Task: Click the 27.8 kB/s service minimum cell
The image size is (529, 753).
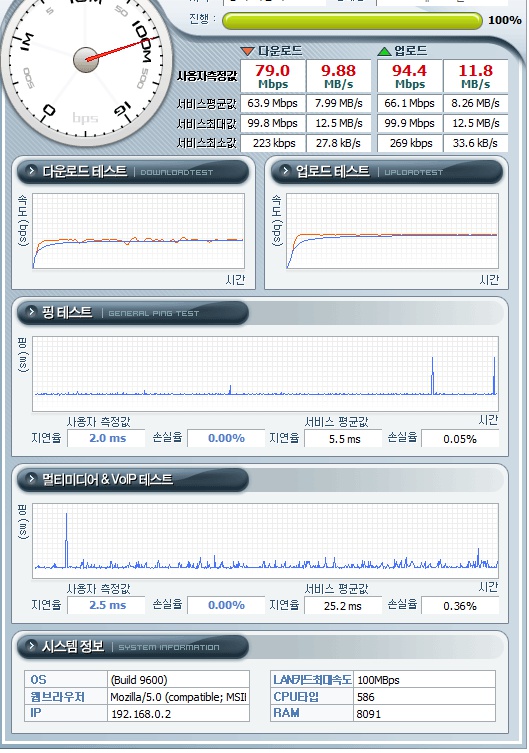Action: pos(338,143)
